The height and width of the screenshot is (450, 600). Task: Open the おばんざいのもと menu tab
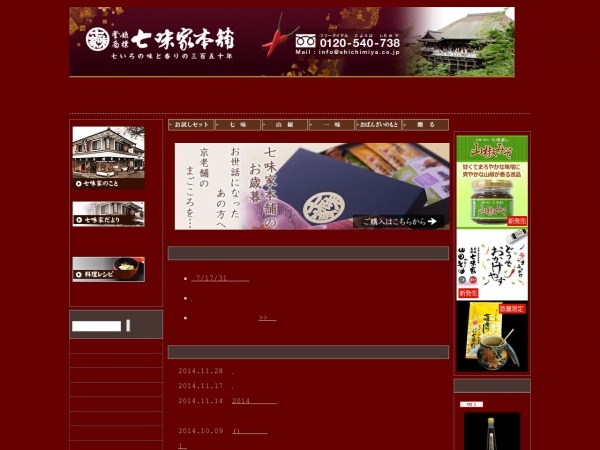point(379,125)
